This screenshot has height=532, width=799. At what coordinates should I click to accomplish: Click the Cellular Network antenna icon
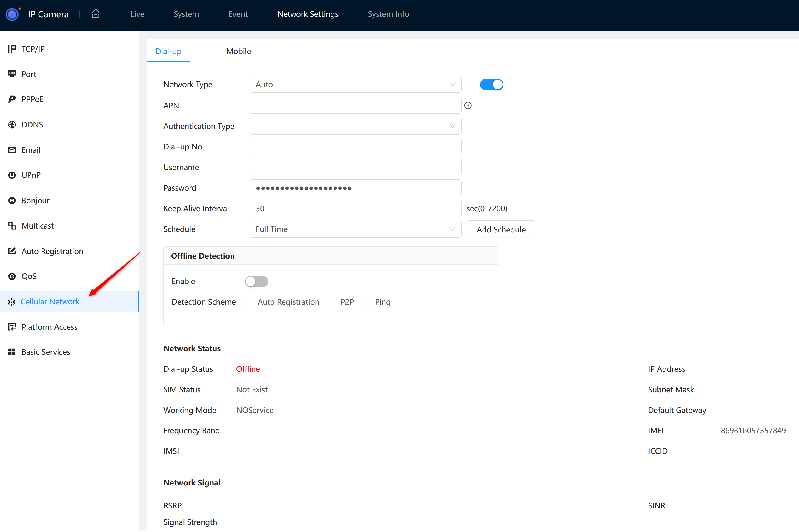pyautogui.click(x=12, y=302)
